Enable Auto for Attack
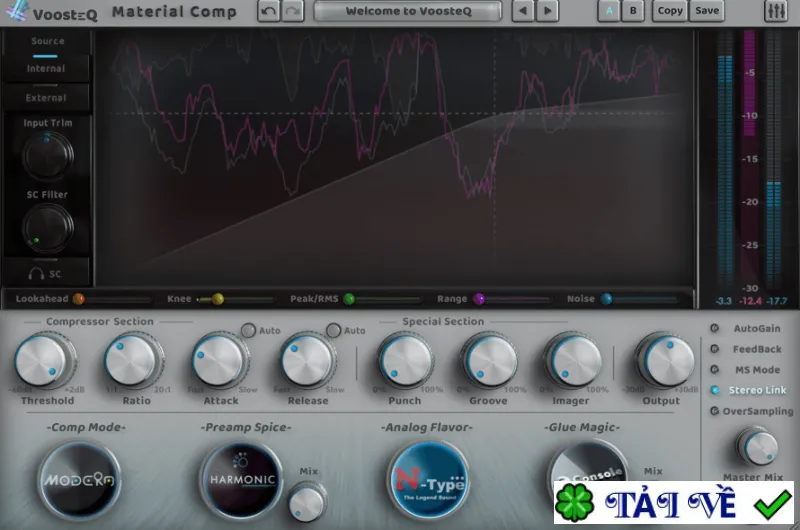Screen dimensions: 800x530 tap(248, 331)
